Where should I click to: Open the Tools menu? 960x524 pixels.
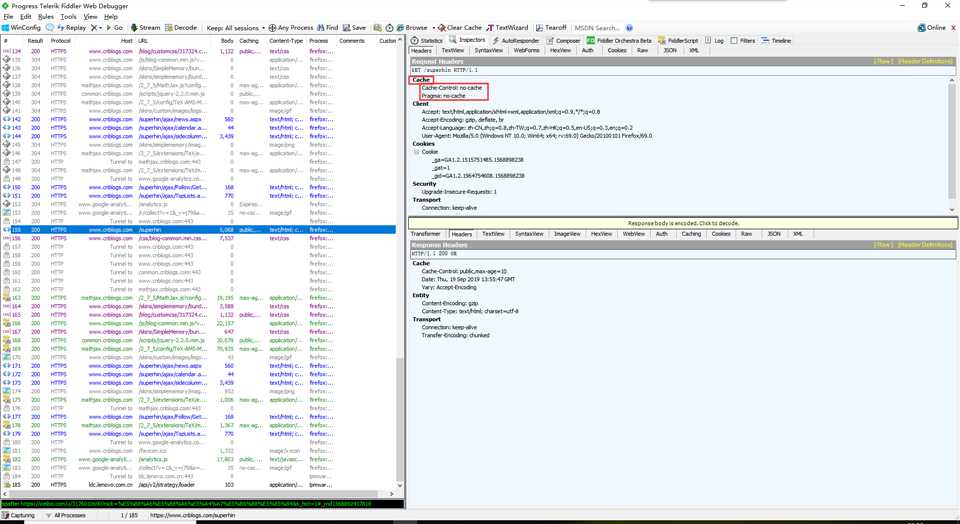[69, 17]
